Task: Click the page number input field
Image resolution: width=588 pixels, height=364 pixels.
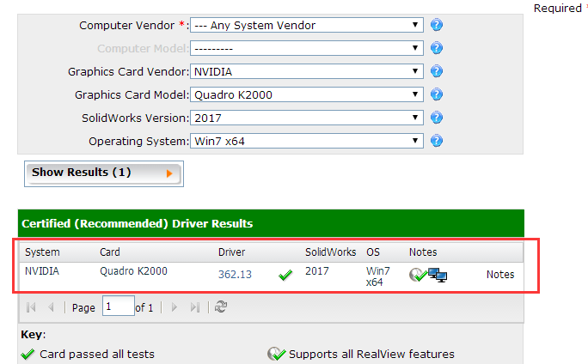Action: click(x=119, y=306)
